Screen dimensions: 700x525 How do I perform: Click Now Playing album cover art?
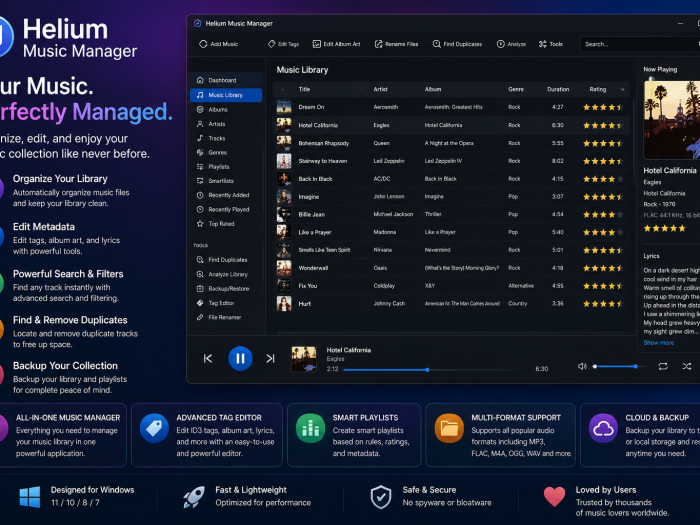672,120
